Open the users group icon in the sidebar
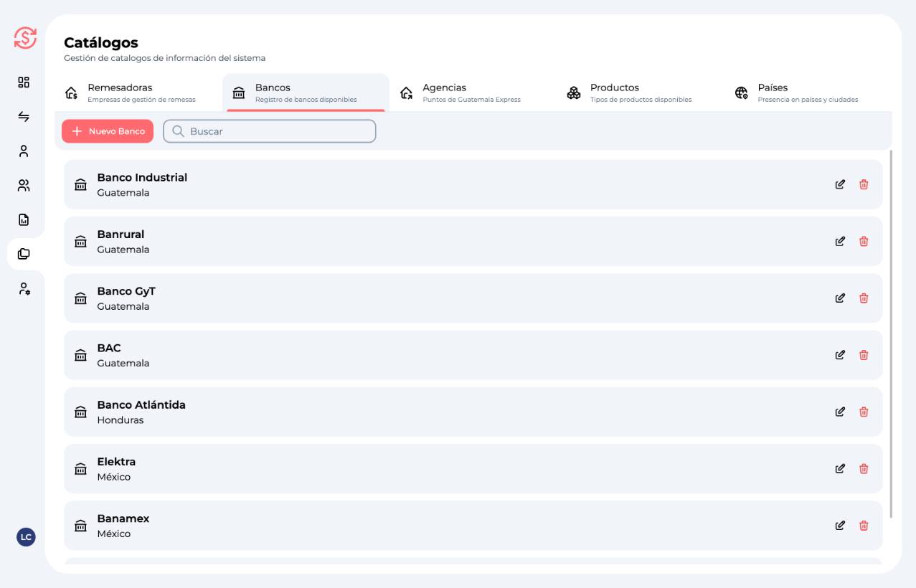The width and height of the screenshot is (916, 588). 24,186
